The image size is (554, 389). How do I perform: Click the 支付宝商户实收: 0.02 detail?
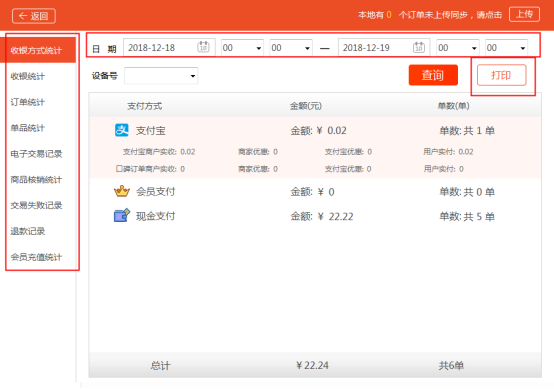[x=159, y=152]
